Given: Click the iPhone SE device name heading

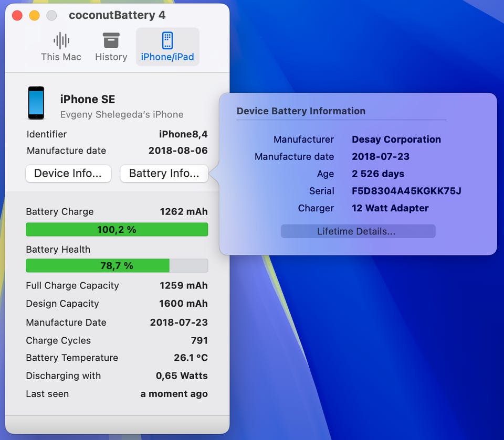Looking at the screenshot, I should click(x=88, y=99).
